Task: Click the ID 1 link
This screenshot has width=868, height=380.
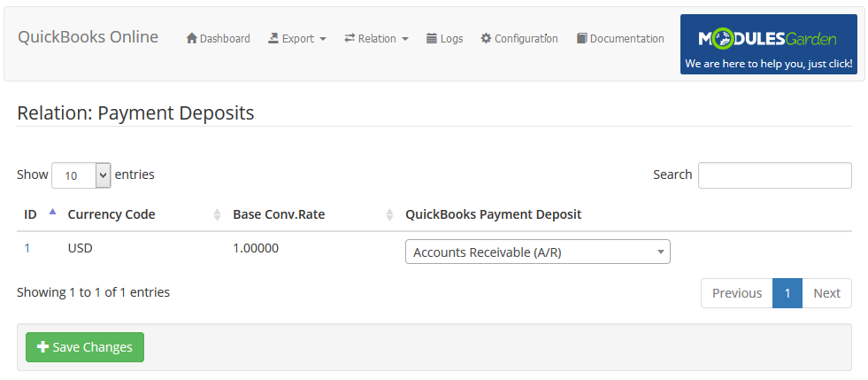Action: point(27,248)
